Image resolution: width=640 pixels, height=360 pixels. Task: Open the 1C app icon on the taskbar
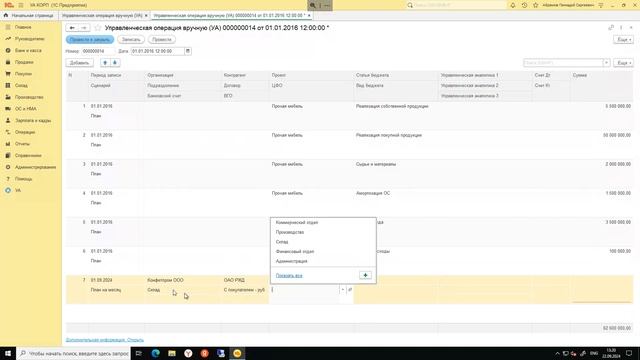click(237, 353)
